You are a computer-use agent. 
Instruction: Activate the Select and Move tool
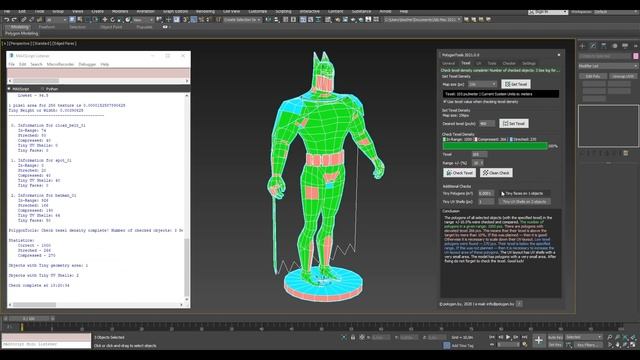(x=104, y=20)
